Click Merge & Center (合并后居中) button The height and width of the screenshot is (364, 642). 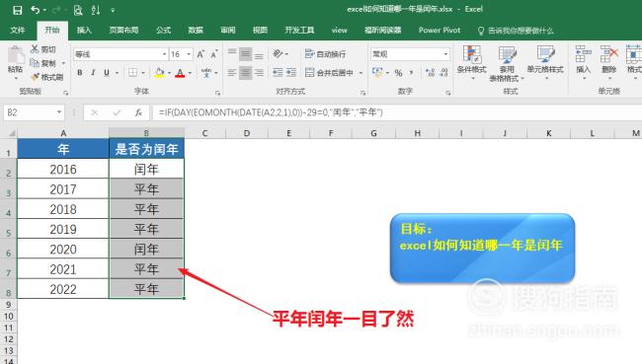tap(330, 73)
